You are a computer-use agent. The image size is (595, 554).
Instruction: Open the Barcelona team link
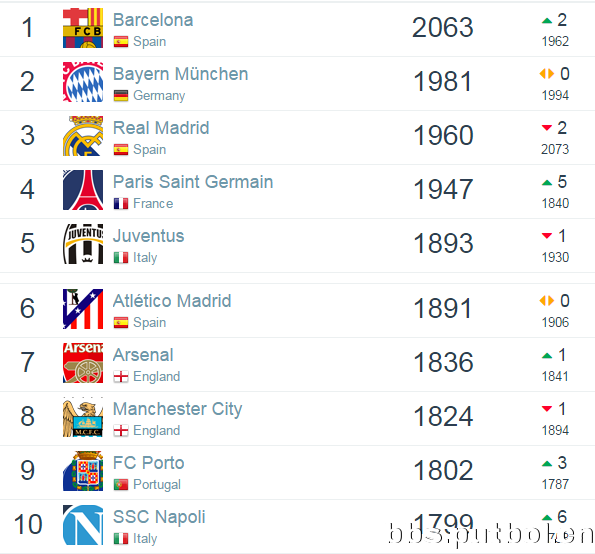click(153, 20)
